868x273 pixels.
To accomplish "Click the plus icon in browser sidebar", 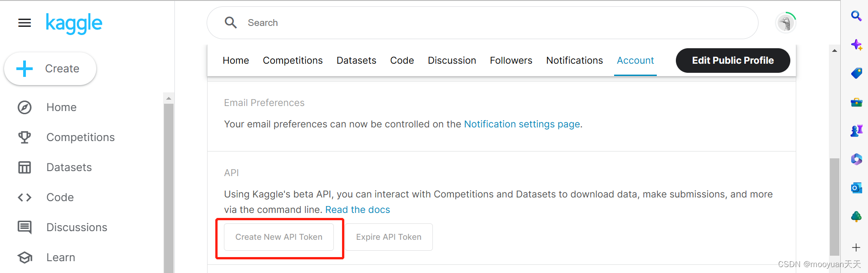I will pyautogui.click(x=856, y=248).
